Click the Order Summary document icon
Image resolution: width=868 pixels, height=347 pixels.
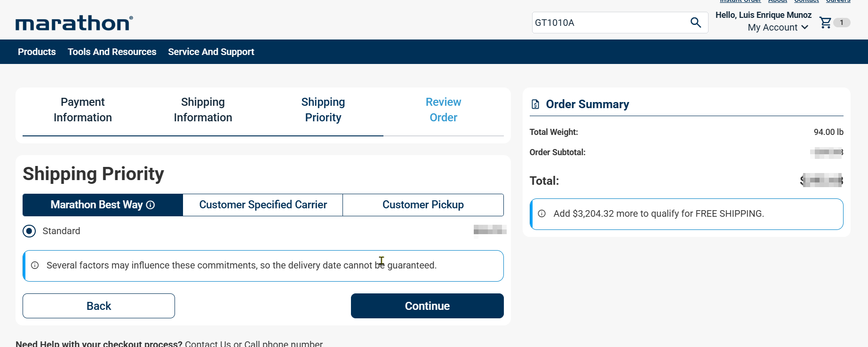point(535,104)
